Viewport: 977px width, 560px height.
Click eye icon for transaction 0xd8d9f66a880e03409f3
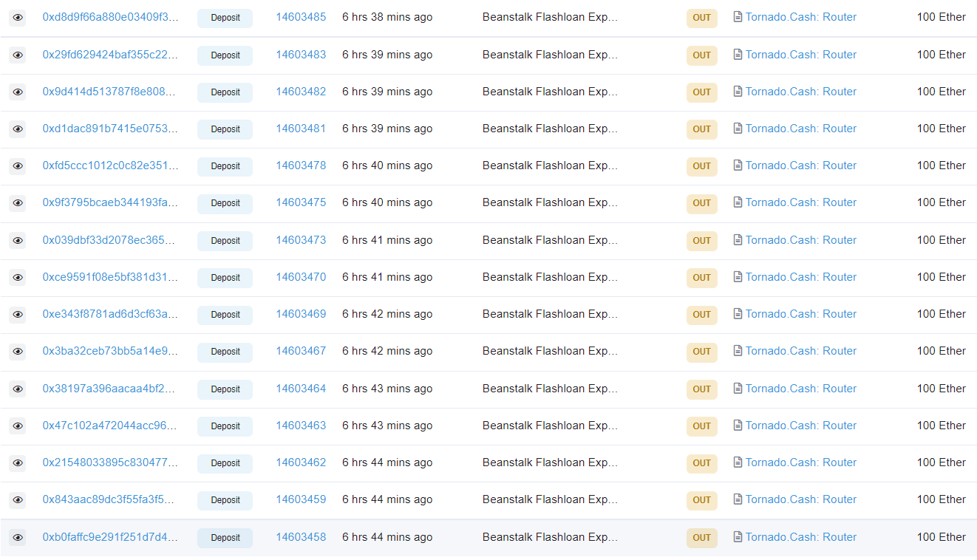coord(18,18)
